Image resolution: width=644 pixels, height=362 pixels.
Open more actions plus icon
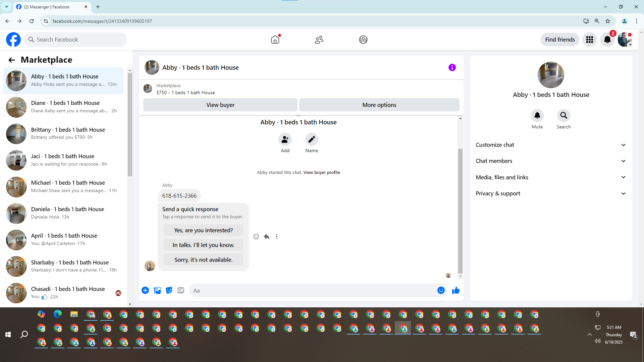[145, 290]
